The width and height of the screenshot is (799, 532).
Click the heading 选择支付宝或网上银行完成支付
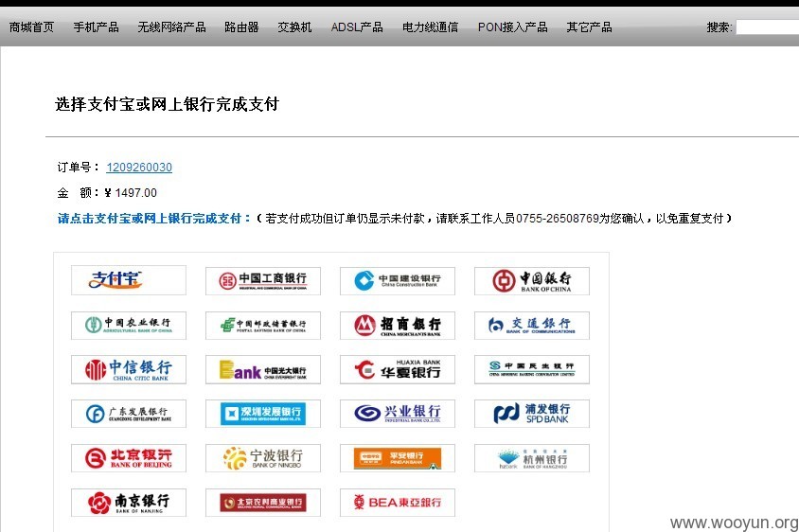click(x=168, y=104)
